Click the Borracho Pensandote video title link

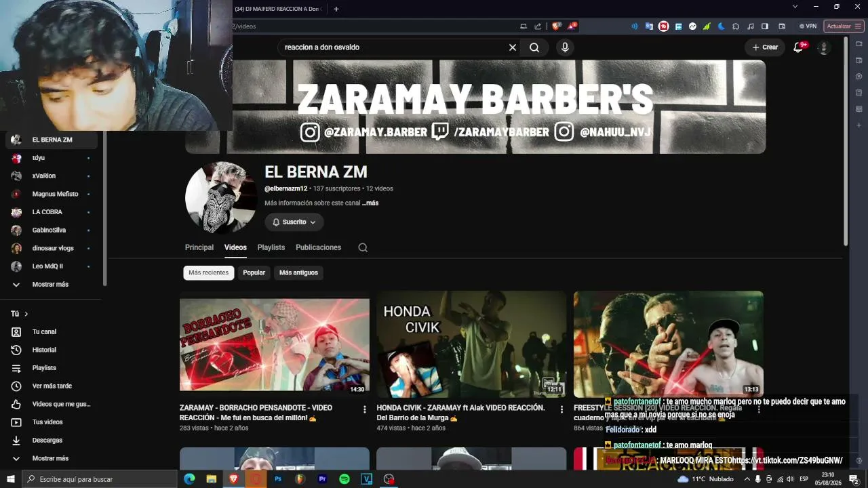click(256, 413)
